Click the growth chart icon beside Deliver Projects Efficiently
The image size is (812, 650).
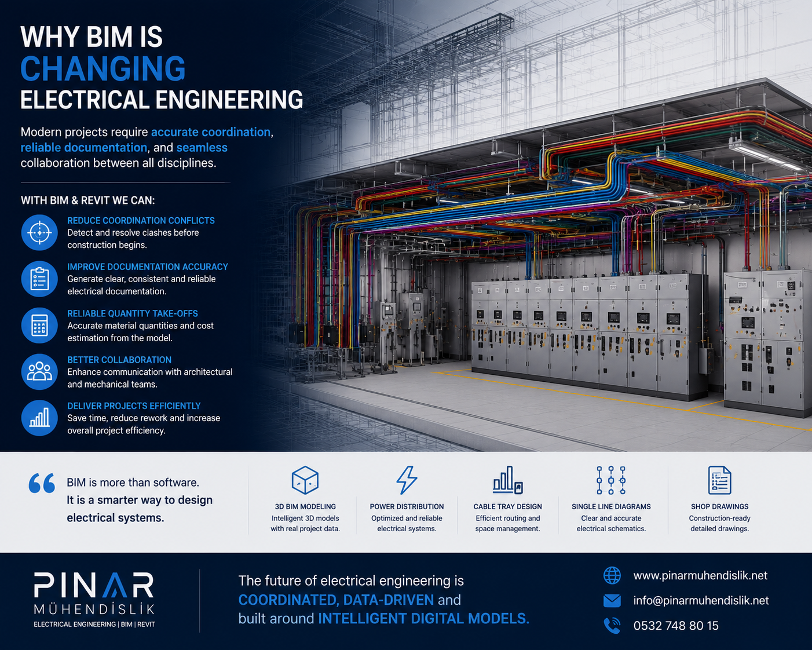pyautogui.click(x=39, y=418)
